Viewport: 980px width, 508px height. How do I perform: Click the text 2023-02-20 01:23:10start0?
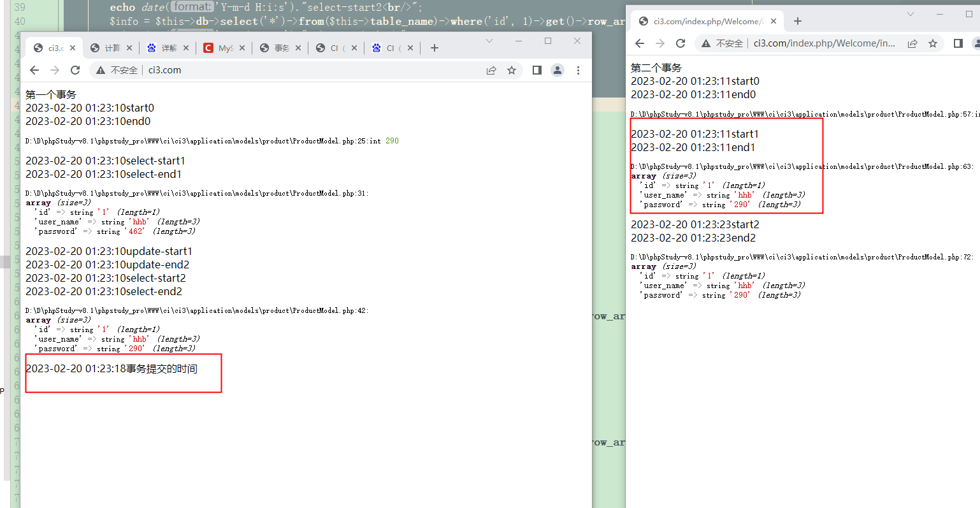coord(90,108)
